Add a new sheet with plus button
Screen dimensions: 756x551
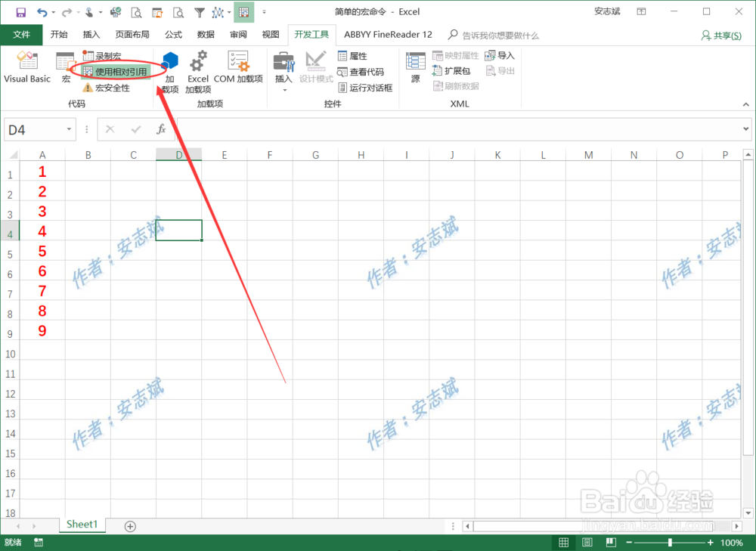click(130, 526)
